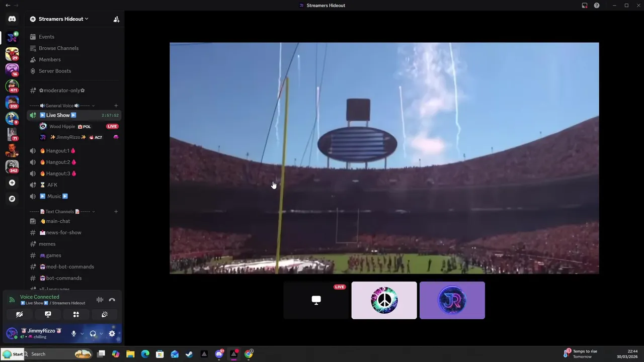The height and width of the screenshot is (362, 644).
Task: Click the Add a Server plus icon
Action: click(x=12, y=183)
